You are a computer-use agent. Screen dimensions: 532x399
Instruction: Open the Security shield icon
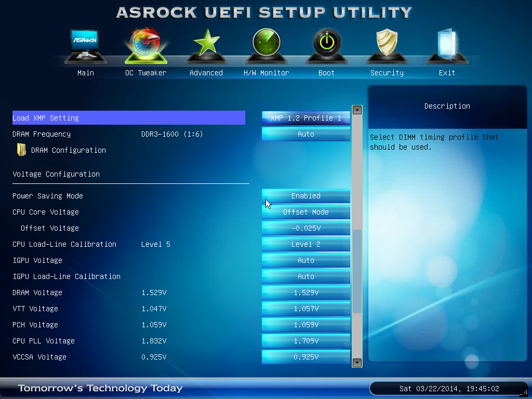[387, 46]
